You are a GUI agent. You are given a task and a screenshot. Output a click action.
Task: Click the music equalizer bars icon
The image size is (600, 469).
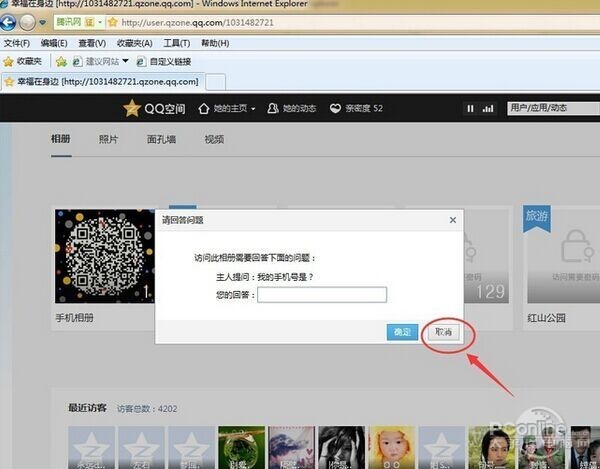coord(488,108)
